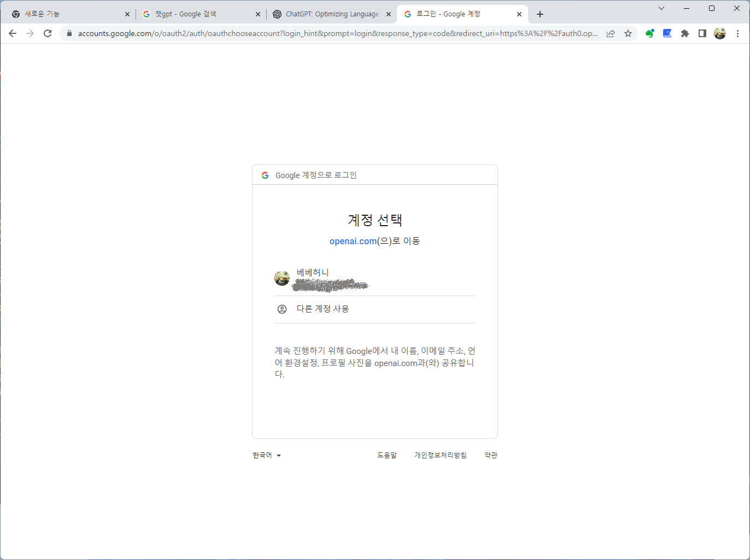Close the 새로운 기능 tab
The height and width of the screenshot is (560, 750).
pos(127,14)
